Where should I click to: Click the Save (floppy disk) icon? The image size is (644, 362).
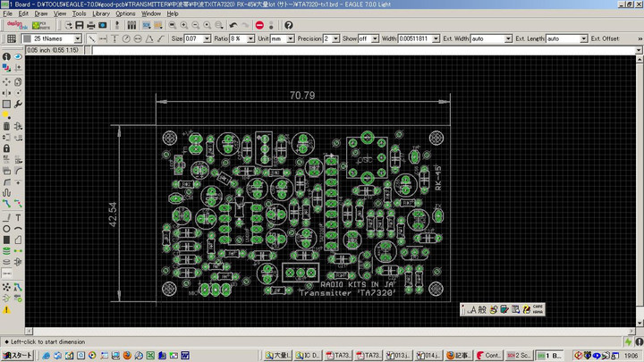click(x=78, y=25)
